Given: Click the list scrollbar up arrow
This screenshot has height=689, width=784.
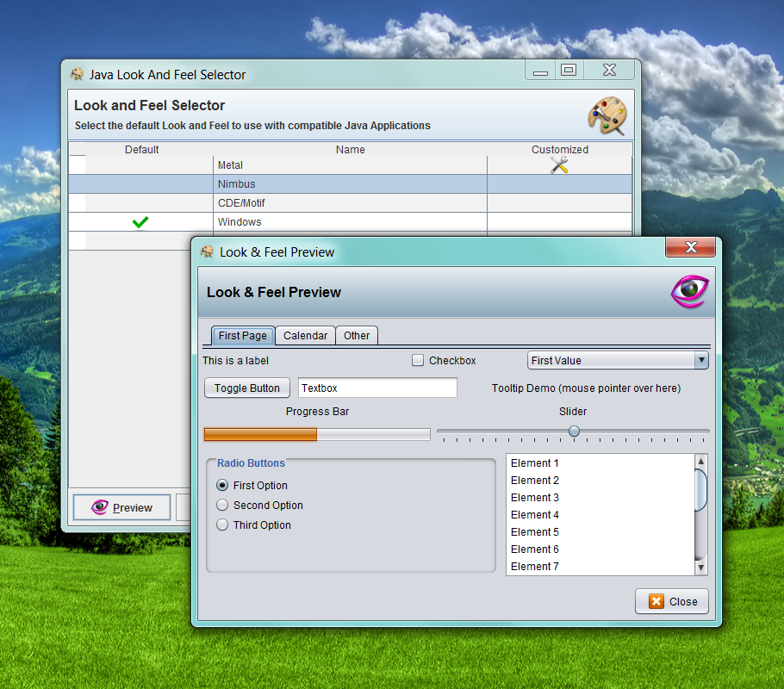Looking at the screenshot, I should tap(701, 462).
